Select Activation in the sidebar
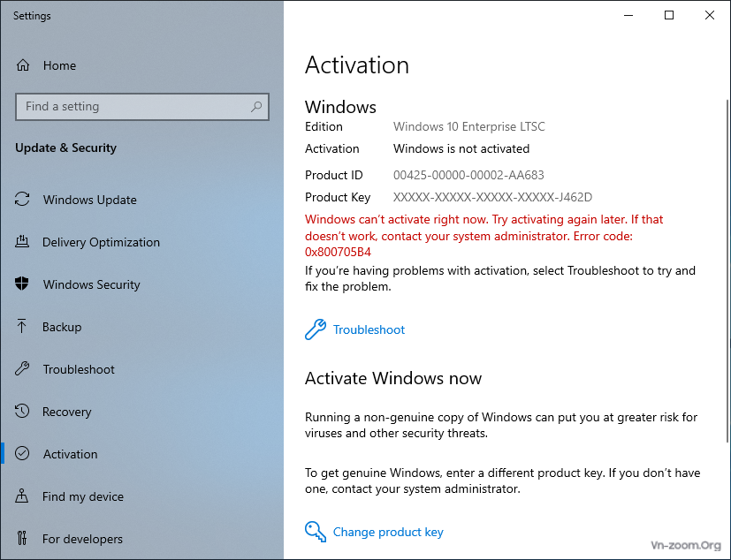The image size is (731, 560). (70, 454)
